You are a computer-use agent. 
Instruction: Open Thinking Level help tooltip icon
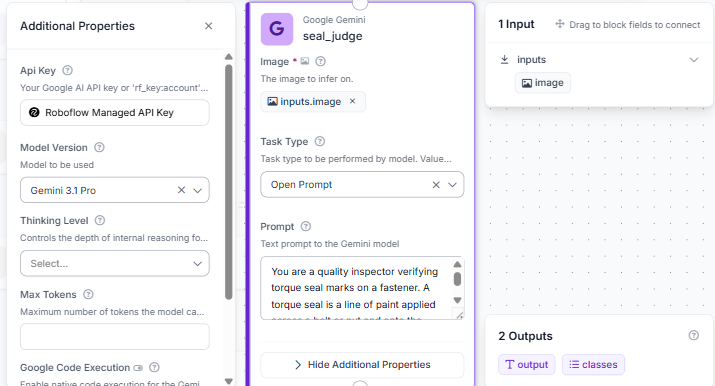99,220
